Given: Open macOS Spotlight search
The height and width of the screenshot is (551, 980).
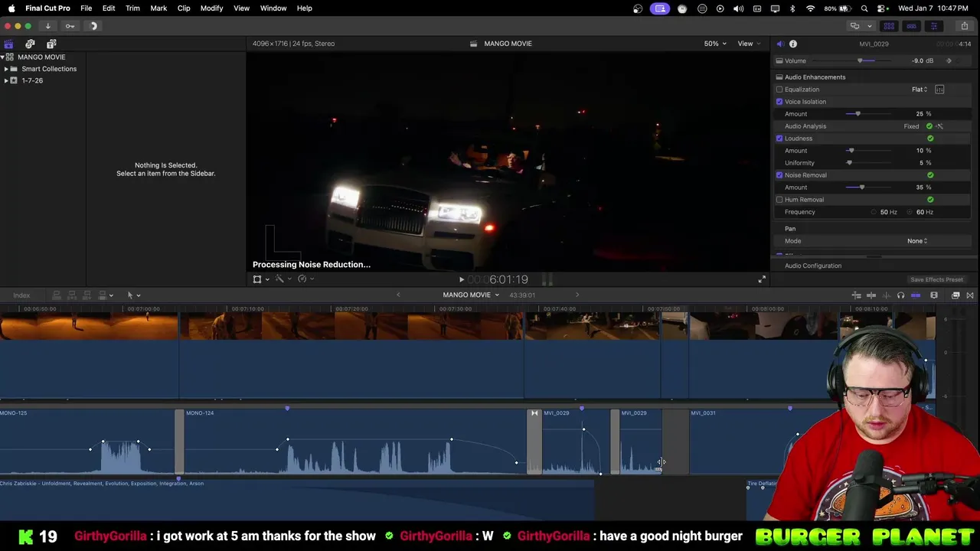Looking at the screenshot, I should pyautogui.click(x=864, y=8).
